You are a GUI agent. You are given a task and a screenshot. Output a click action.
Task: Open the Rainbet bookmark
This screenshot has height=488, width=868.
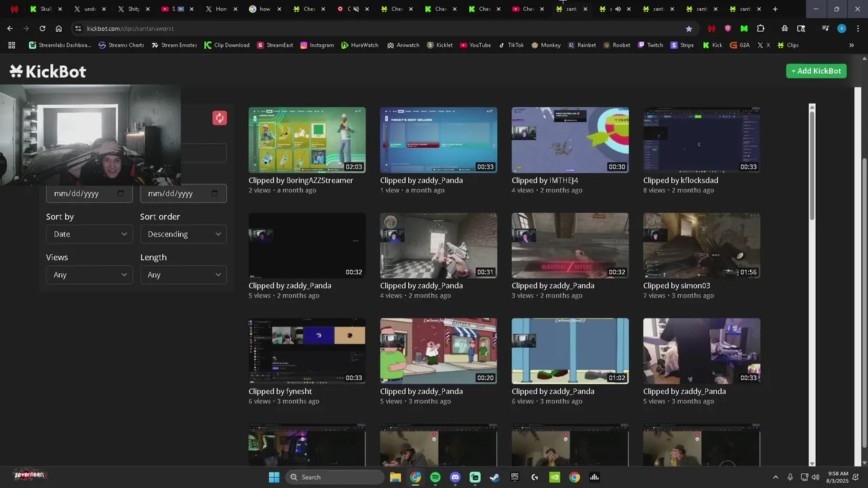click(x=582, y=45)
